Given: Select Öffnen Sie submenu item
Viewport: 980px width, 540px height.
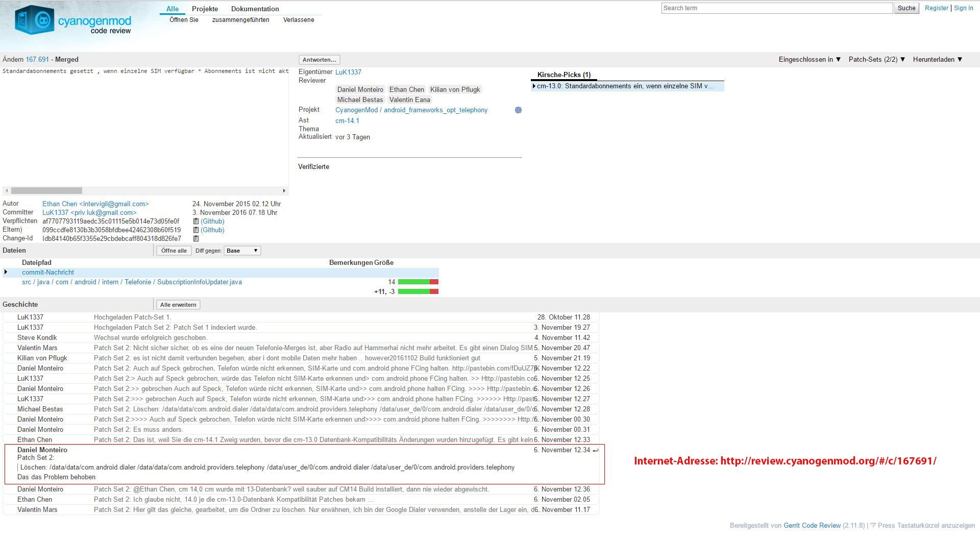Looking at the screenshot, I should 184,20.
